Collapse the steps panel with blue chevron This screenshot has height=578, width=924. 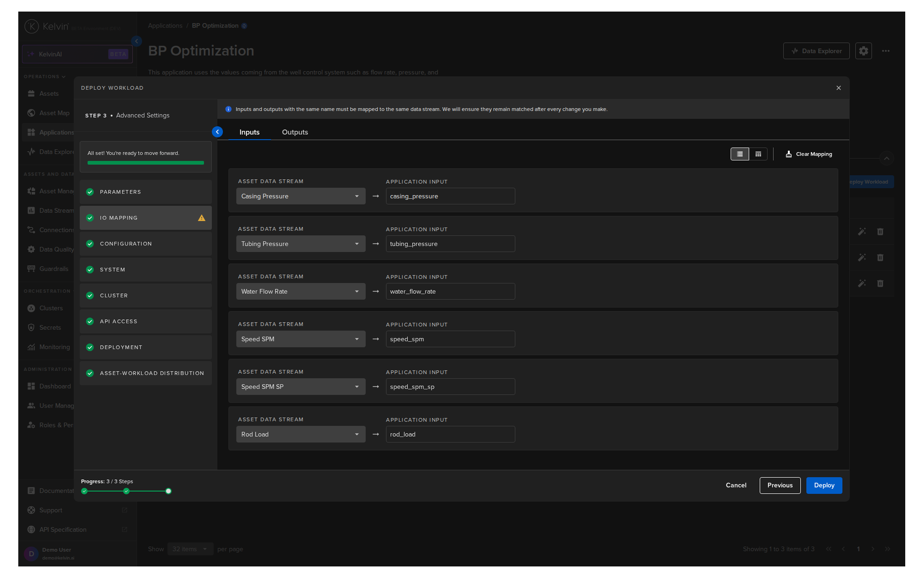point(218,132)
